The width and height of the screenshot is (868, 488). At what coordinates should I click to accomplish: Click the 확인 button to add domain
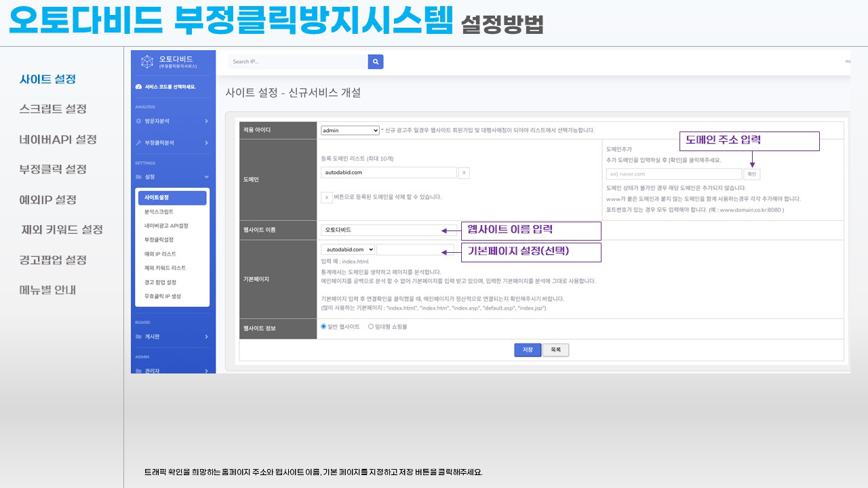click(751, 174)
